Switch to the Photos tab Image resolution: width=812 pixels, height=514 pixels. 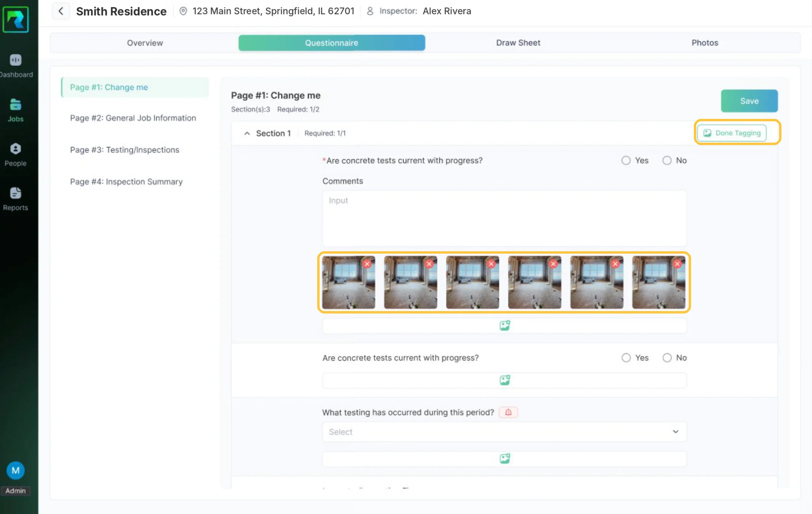[x=705, y=43]
